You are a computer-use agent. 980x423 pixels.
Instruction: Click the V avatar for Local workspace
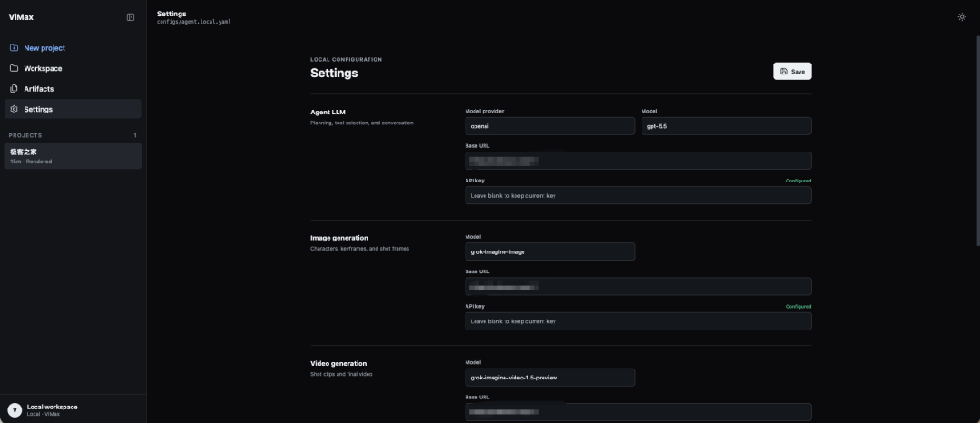[x=15, y=410]
